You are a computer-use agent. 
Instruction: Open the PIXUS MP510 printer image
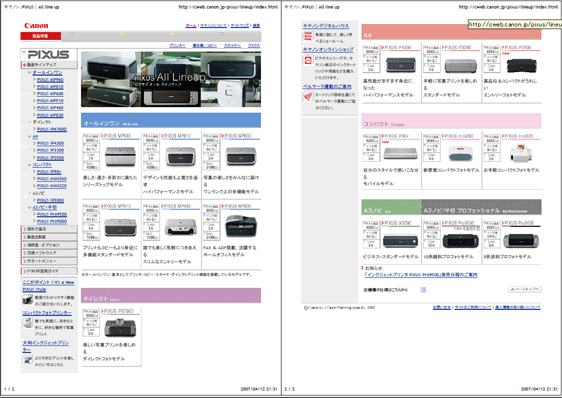click(x=120, y=227)
